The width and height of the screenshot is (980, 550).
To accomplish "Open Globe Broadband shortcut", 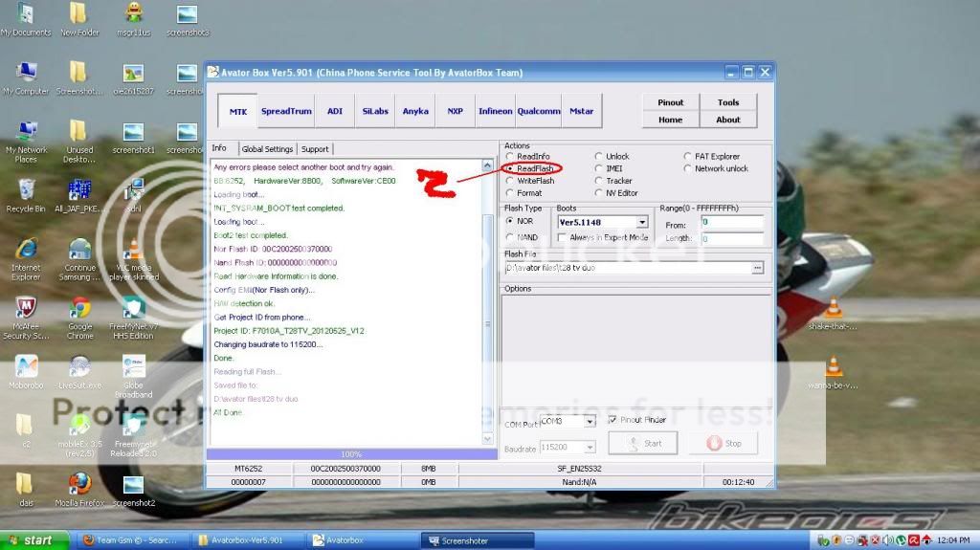I will click(133, 377).
